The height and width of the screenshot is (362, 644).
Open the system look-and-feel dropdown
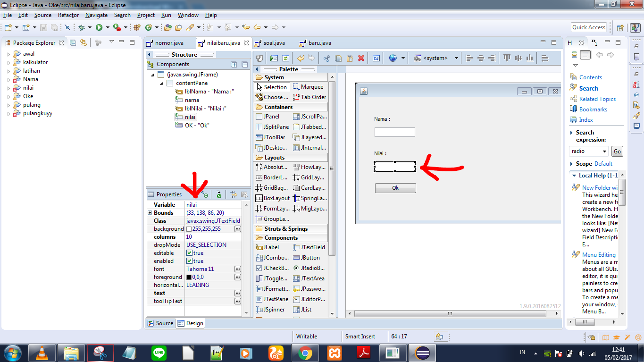pyautogui.click(x=456, y=58)
